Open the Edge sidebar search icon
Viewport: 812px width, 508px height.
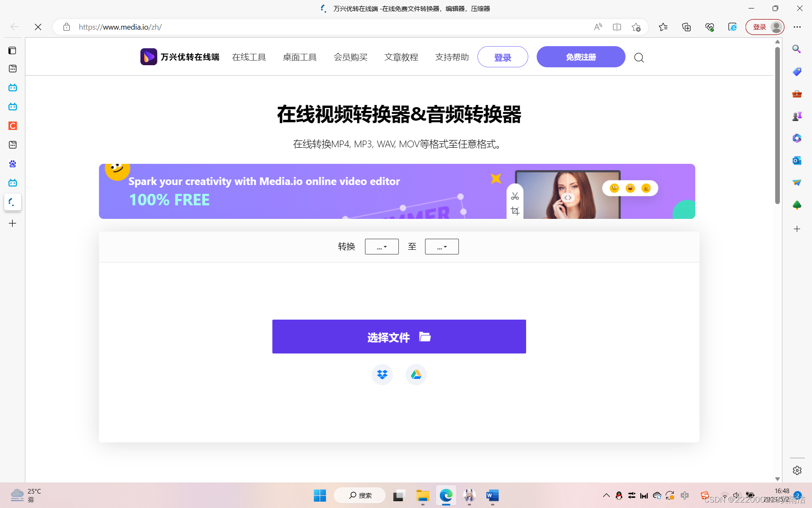tap(797, 49)
